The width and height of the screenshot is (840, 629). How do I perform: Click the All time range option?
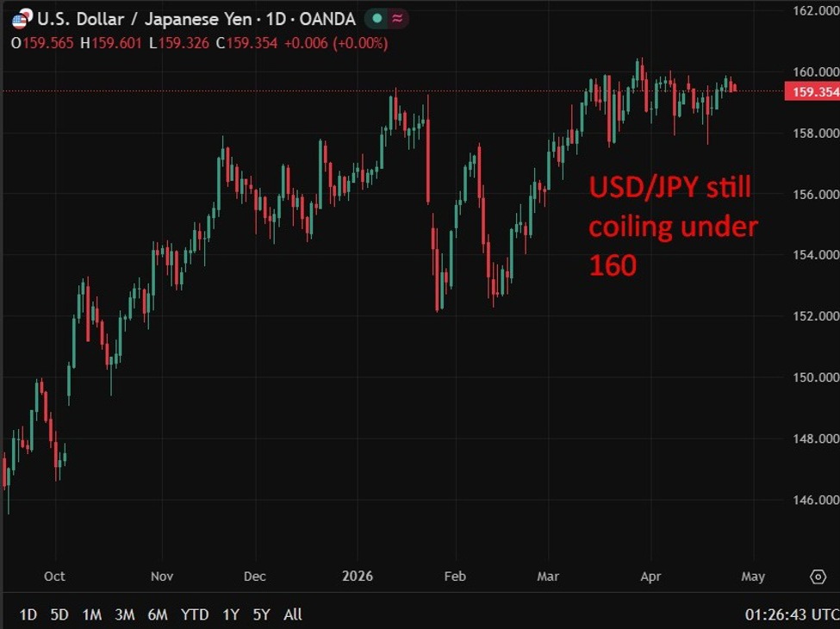(x=293, y=615)
